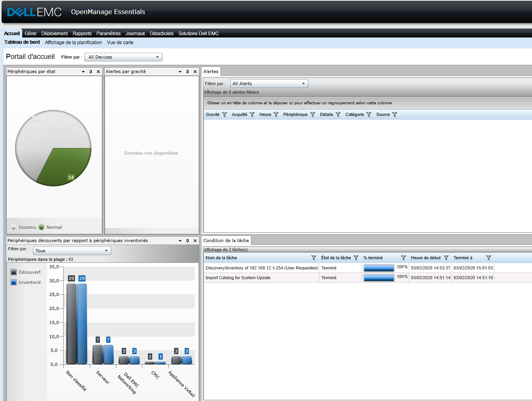The height and width of the screenshot is (401, 532).
Task: Sort alerts by Gravité header
Action: tap(213, 114)
